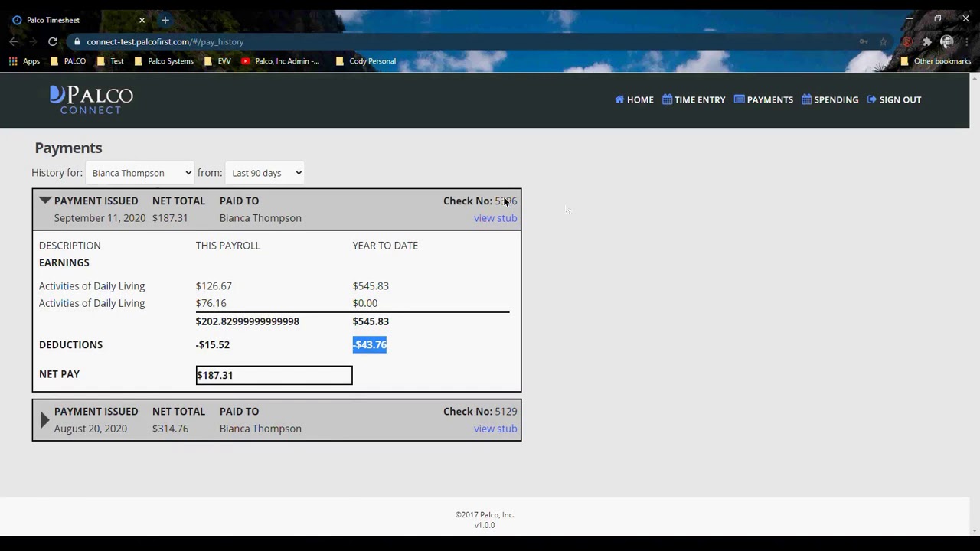980x551 pixels.
Task: Go to the HOME page
Action: tap(634, 99)
